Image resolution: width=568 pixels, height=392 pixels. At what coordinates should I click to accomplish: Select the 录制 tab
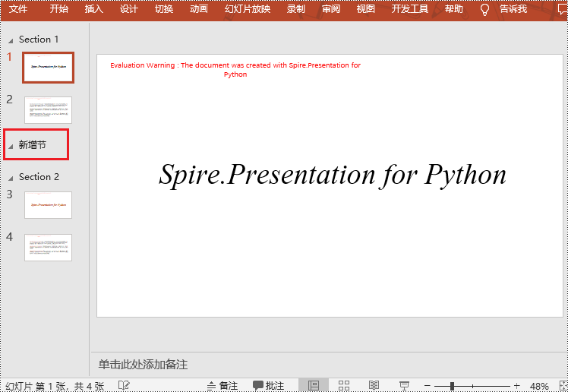pos(295,8)
